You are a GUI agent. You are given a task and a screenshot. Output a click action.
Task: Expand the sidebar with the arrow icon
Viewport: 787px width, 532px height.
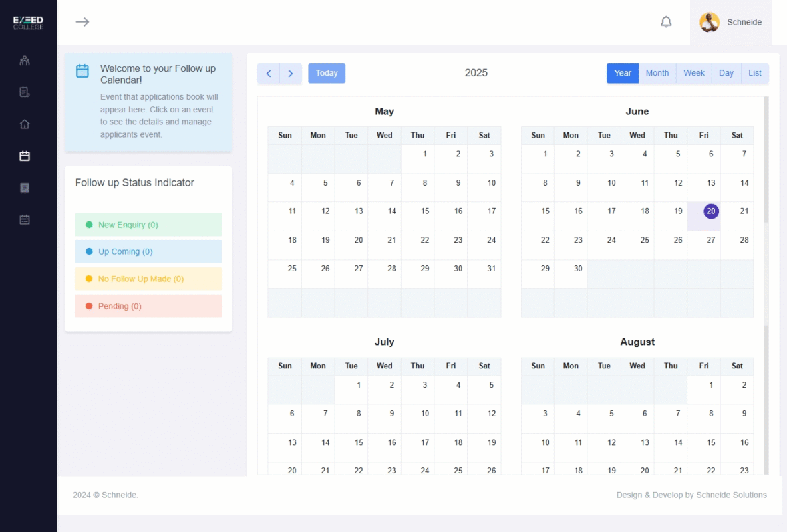(x=82, y=22)
